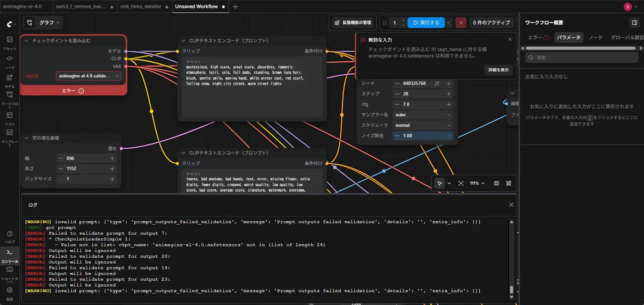Click the search (検索) field in overview
644x305 pixels.
click(581, 57)
